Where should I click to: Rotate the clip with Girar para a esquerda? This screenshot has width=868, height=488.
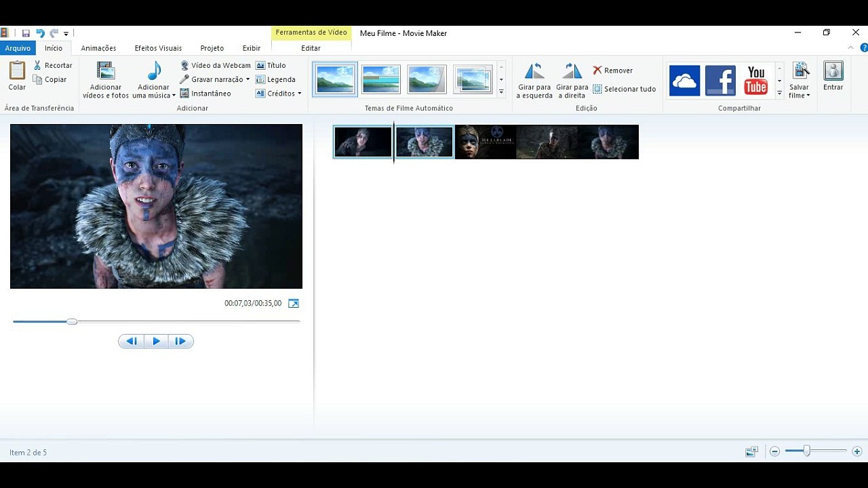pos(534,80)
